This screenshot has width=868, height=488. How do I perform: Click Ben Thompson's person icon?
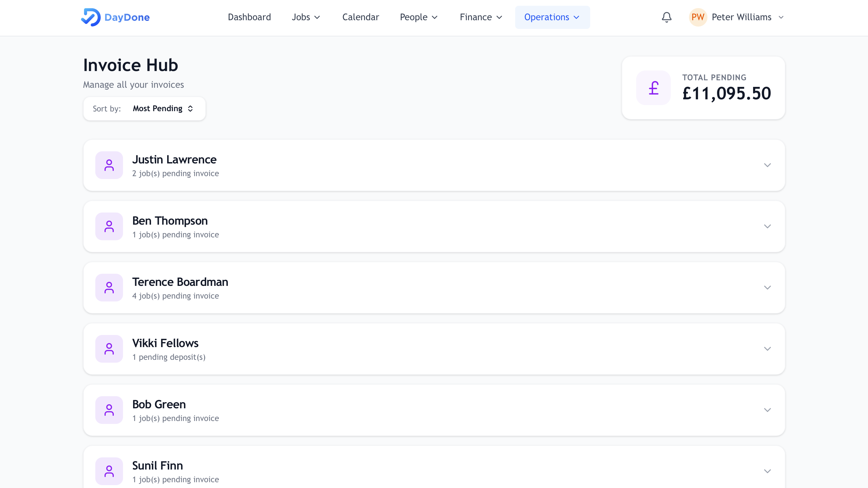[x=109, y=226]
